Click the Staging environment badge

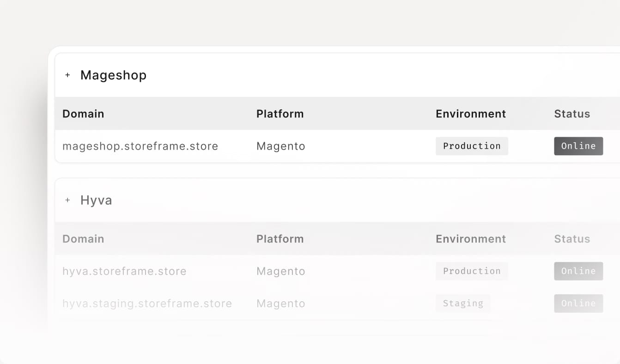coord(463,303)
